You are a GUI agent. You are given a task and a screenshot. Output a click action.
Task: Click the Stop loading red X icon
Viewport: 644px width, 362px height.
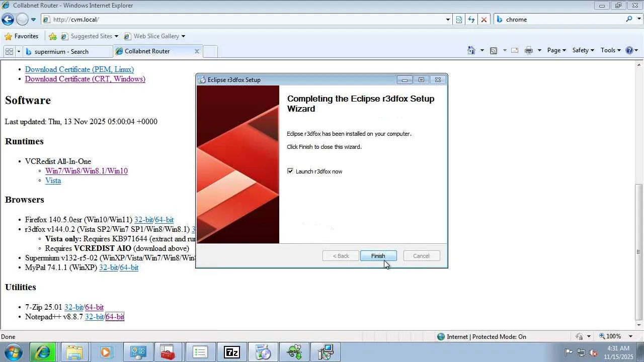point(484,20)
